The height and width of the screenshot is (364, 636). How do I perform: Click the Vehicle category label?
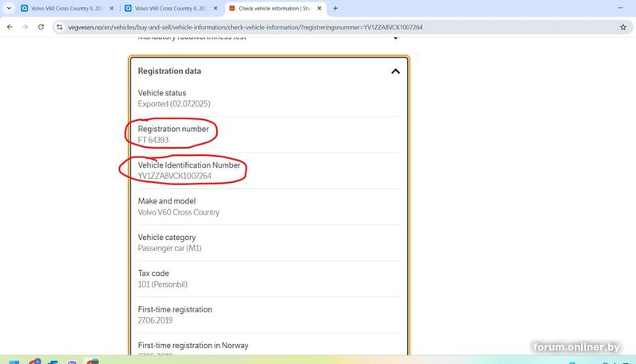(x=167, y=237)
